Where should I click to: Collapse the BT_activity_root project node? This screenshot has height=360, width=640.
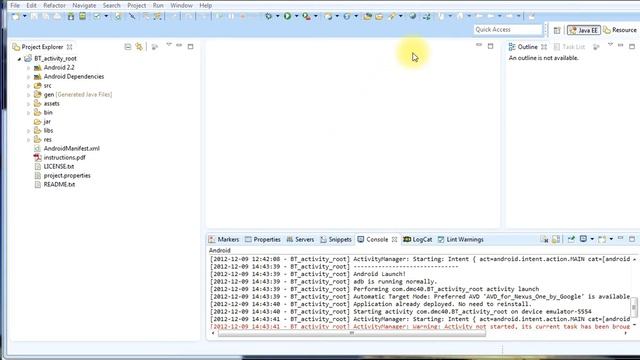[19, 59]
